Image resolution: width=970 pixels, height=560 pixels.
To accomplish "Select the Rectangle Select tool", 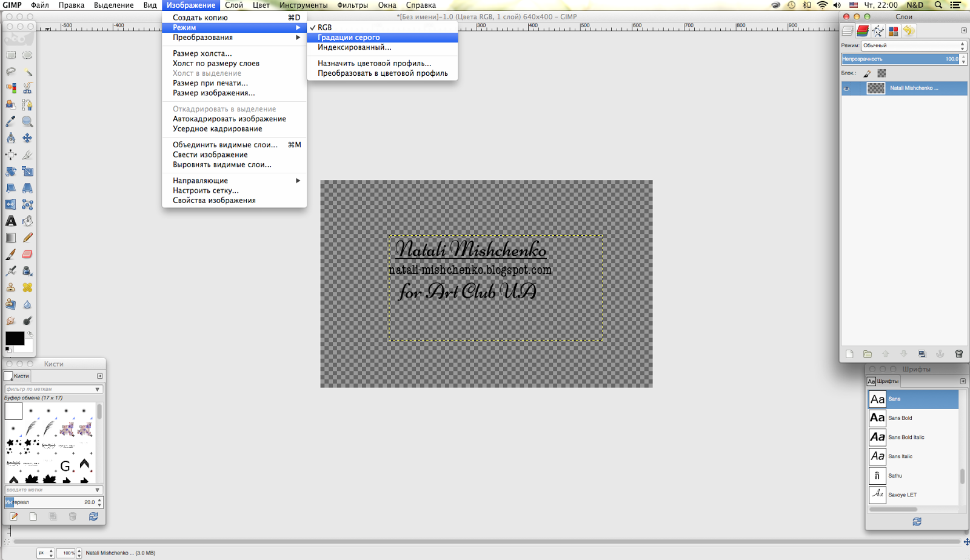I will pos(11,55).
